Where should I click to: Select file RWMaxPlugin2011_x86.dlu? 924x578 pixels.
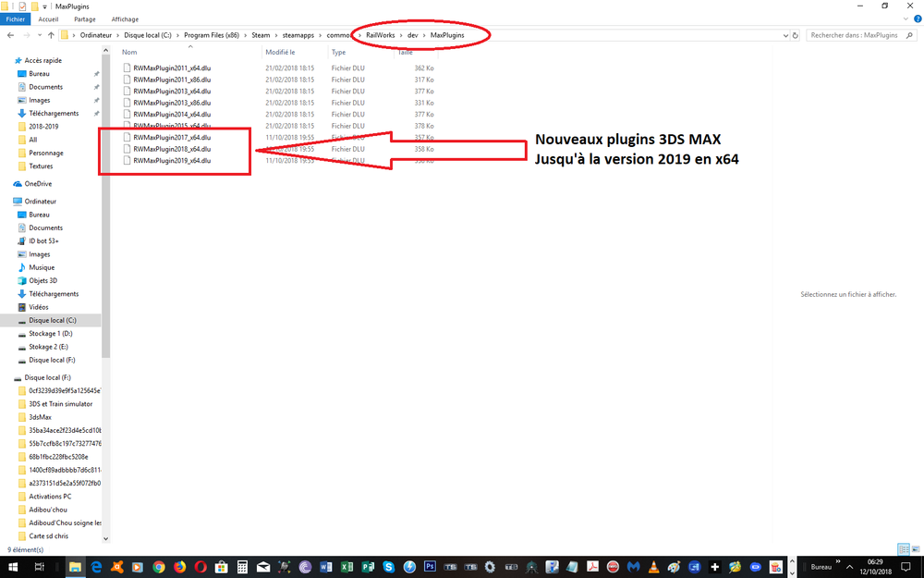[x=172, y=80]
